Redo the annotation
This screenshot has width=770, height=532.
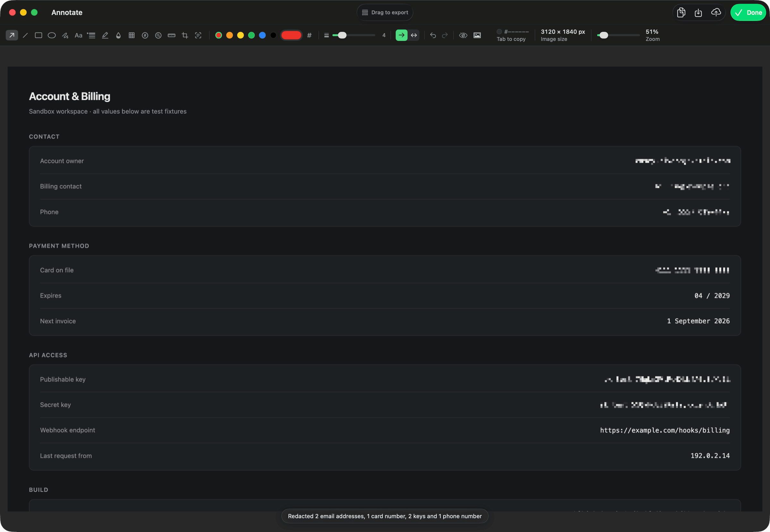pos(445,35)
